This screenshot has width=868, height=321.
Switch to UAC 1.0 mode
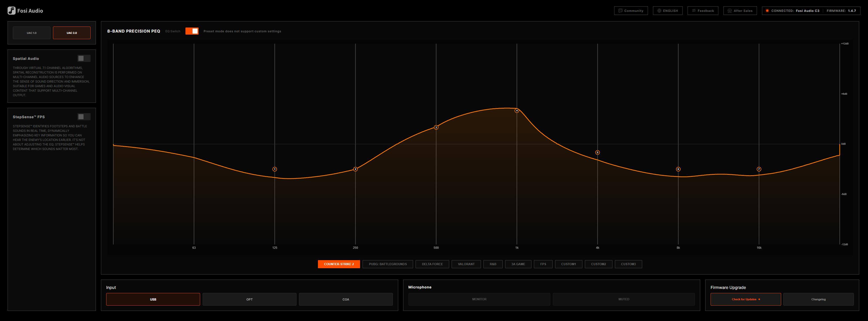32,33
